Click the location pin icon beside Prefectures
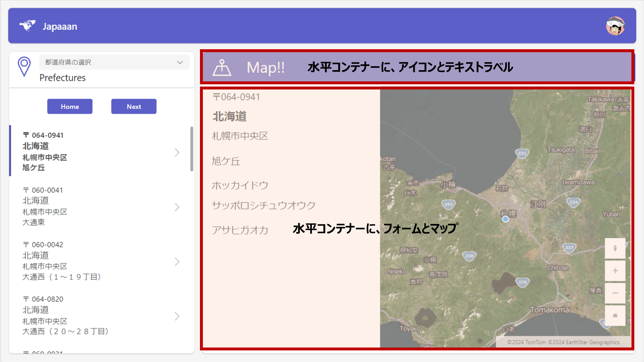This screenshot has height=362, width=644. (24, 66)
